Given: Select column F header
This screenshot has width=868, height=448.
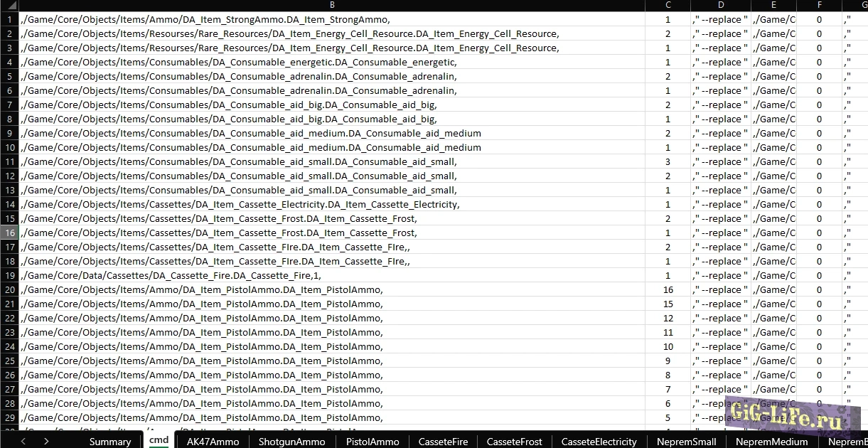Looking at the screenshot, I should (819, 6).
